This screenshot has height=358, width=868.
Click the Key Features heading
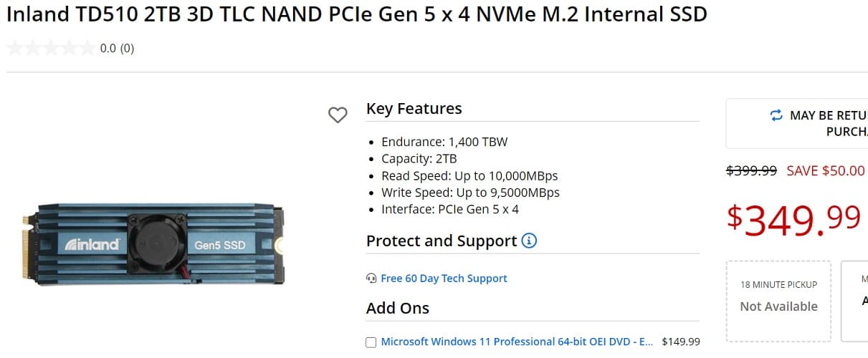[x=414, y=109]
